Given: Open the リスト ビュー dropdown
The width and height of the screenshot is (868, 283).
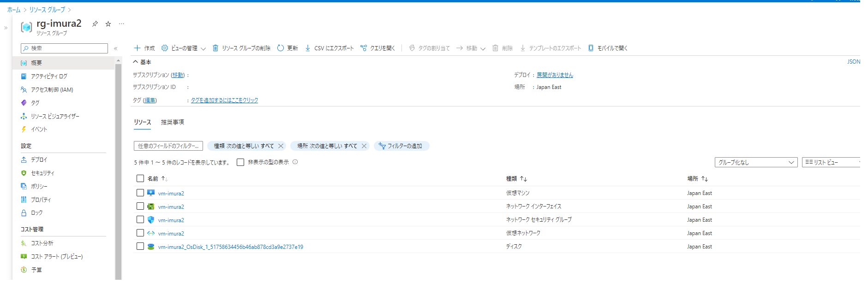Looking at the screenshot, I should tap(832, 162).
